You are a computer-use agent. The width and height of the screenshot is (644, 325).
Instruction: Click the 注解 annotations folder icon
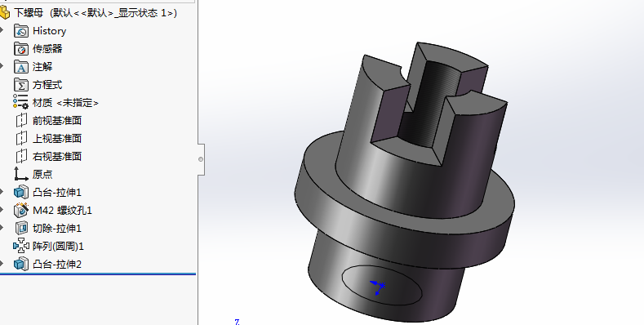[21, 67]
